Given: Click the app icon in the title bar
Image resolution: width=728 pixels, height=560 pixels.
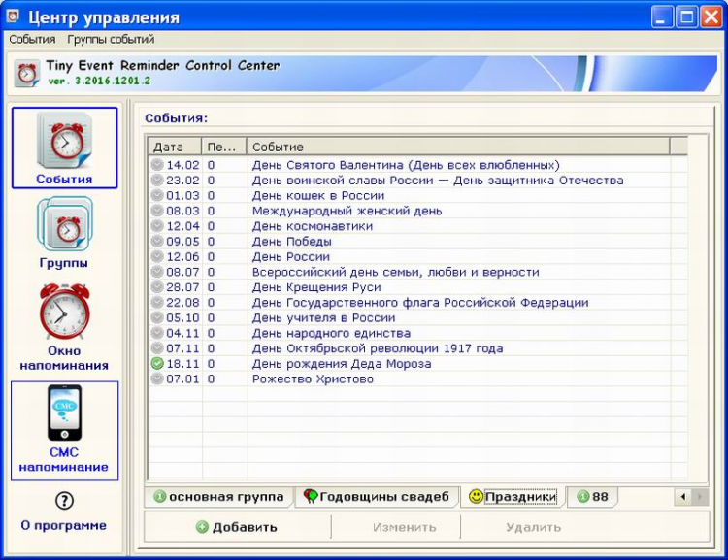Looking at the screenshot, I should (13, 16).
